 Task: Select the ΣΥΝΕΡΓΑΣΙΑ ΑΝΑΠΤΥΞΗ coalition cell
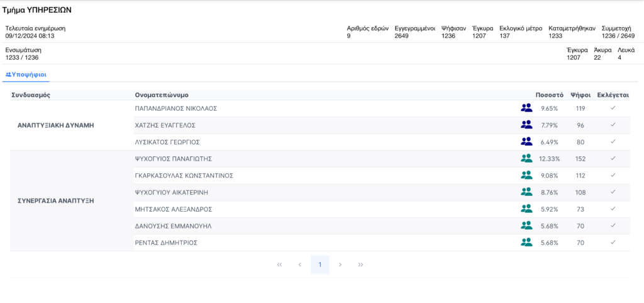55,201
